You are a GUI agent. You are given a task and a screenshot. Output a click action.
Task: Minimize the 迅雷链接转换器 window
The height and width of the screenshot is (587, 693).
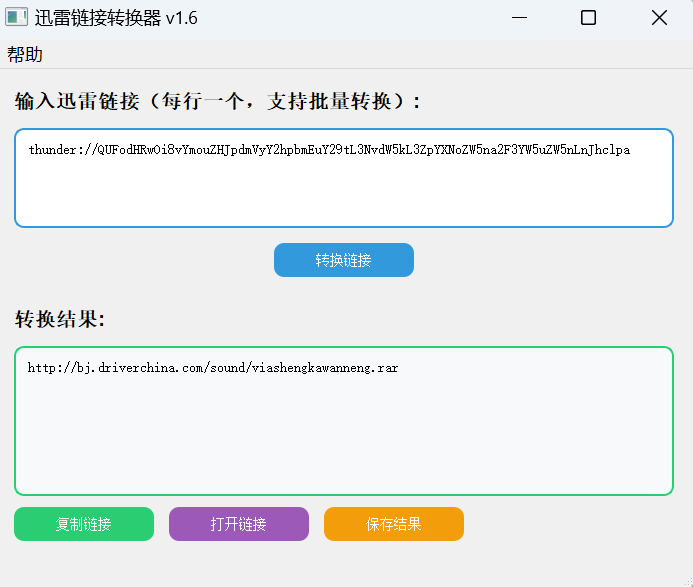point(519,18)
